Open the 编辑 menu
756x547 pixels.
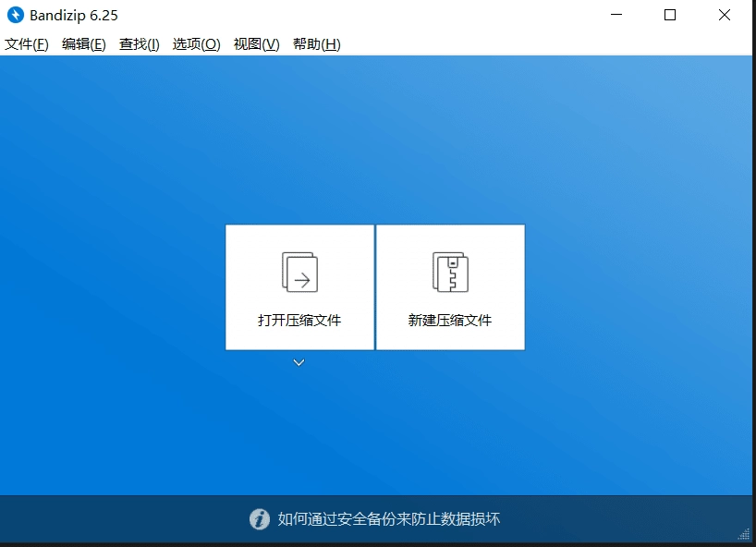point(83,43)
